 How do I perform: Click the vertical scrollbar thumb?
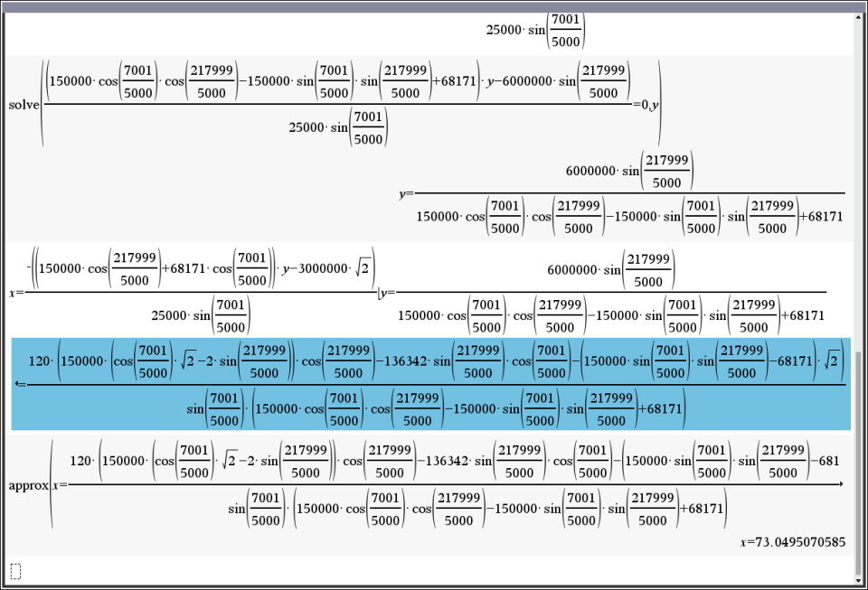tap(859, 461)
